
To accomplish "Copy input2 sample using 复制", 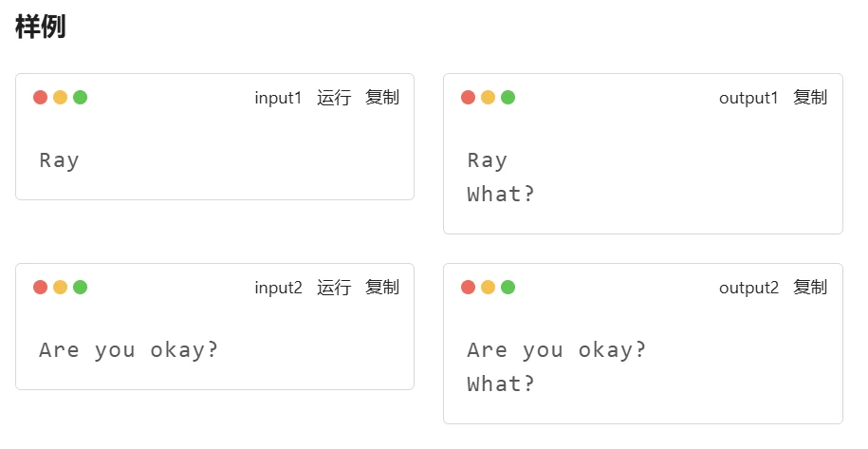I will pyautogui.click(x=382, y=288).
